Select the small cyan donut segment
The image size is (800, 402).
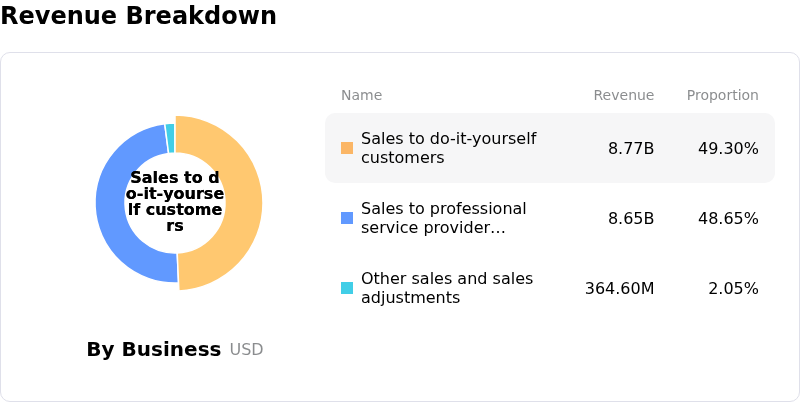point(171,137)
